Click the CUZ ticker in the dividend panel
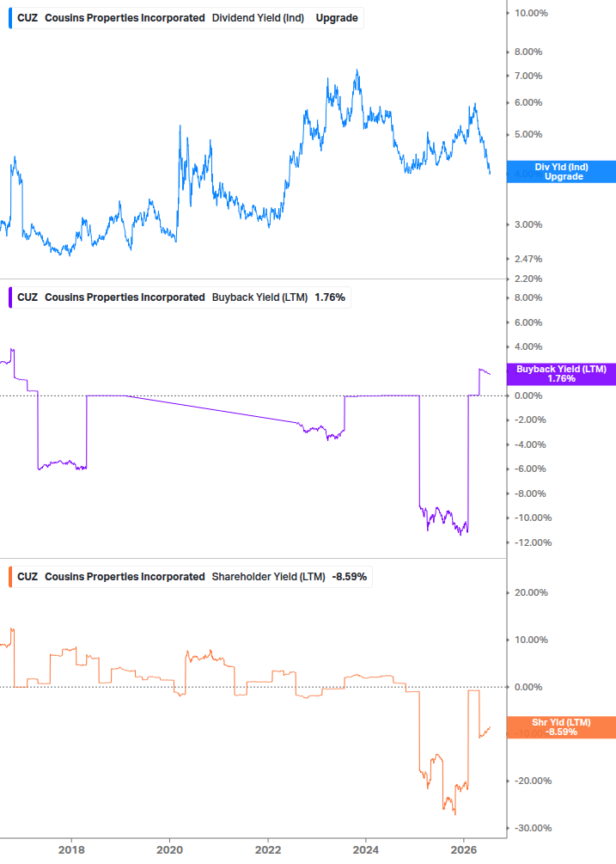Image resolution: width=616 pixels, height=864 pixels. [x=27, y=18]
